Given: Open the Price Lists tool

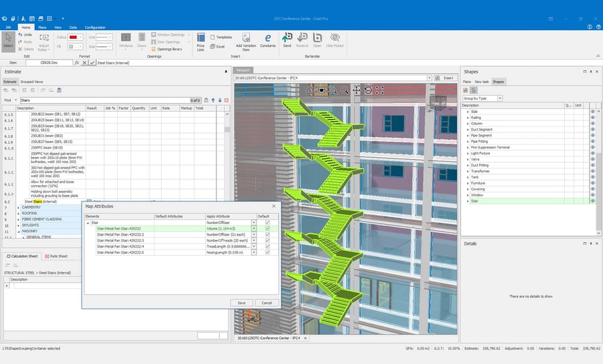Looking at the screenshot, I should tap(201, 42).
